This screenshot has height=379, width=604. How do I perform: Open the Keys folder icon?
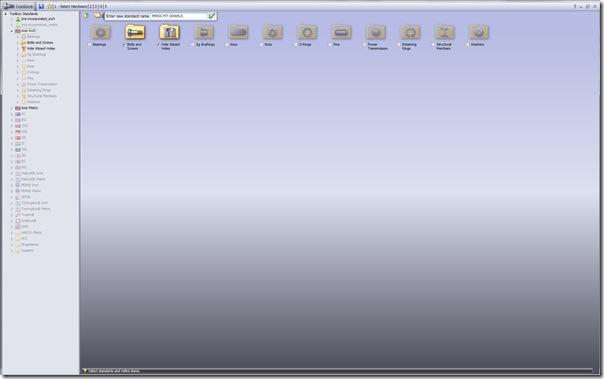pyautogui.click(x=238, y=32)
